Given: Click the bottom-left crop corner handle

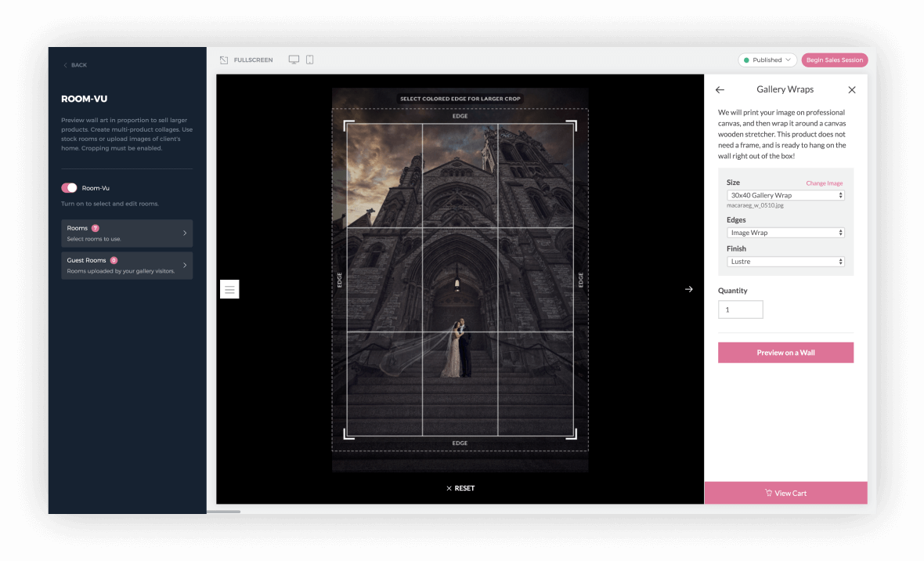Looking at the screenshot, I should click(348, 434).
